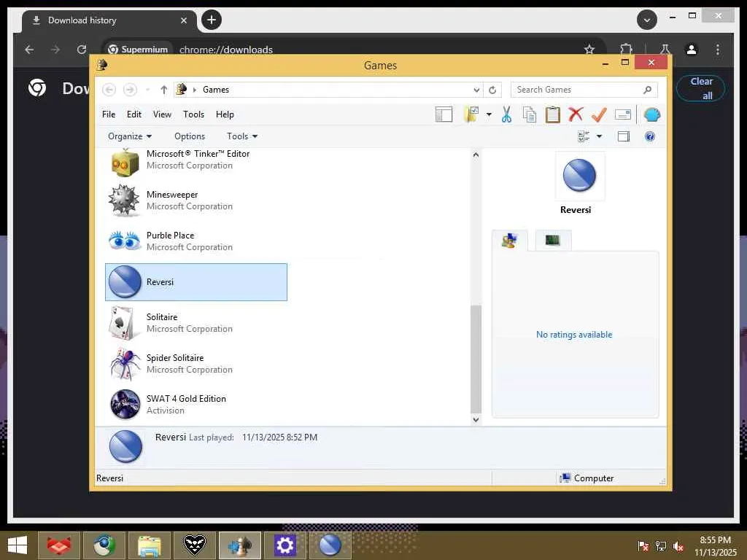
Task: Click Clear all in Downloads page
Action: pyautogui.click(x=701, y=88)
